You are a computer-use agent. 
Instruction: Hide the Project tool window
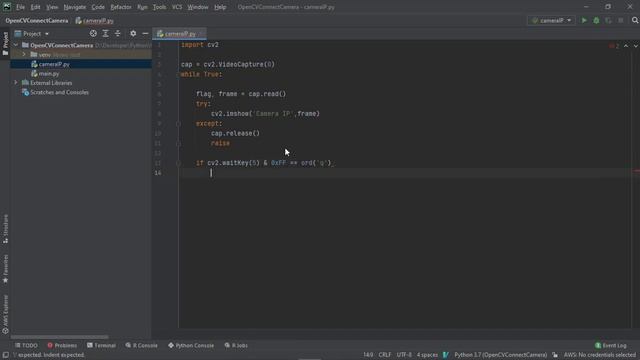(x=145, y=33)
